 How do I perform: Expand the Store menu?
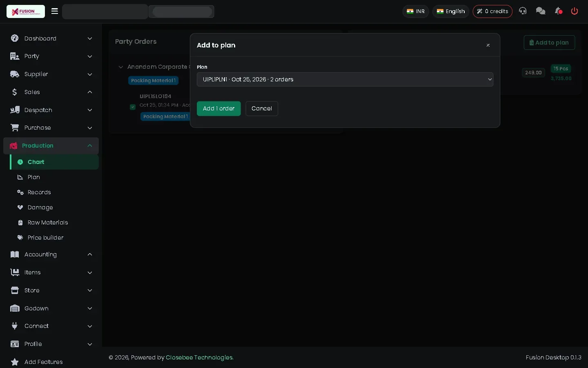[x=51, y=290]
